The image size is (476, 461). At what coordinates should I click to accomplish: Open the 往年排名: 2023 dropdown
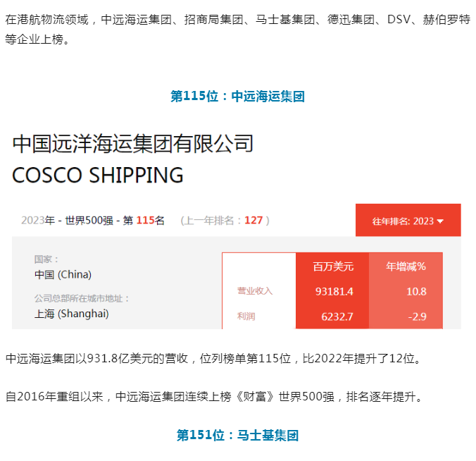[408, 220]
